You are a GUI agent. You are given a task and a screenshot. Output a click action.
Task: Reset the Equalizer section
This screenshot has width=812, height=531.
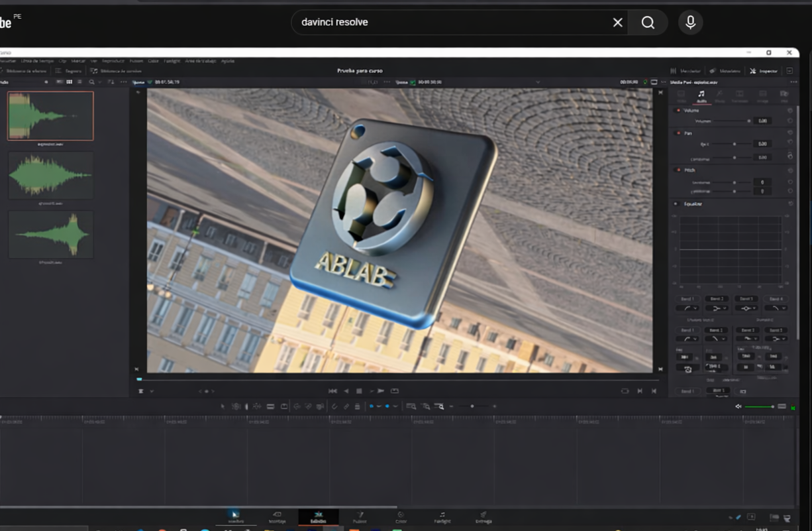coord(791,204)
